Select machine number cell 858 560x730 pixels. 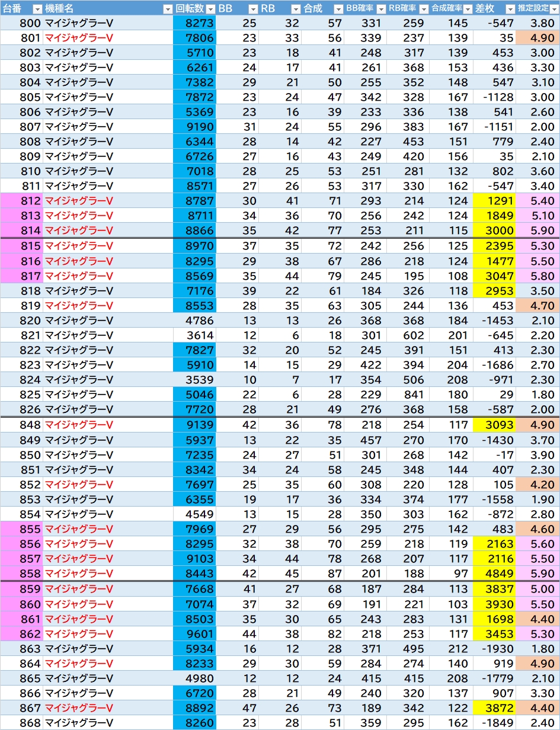[x=21, y=574]
